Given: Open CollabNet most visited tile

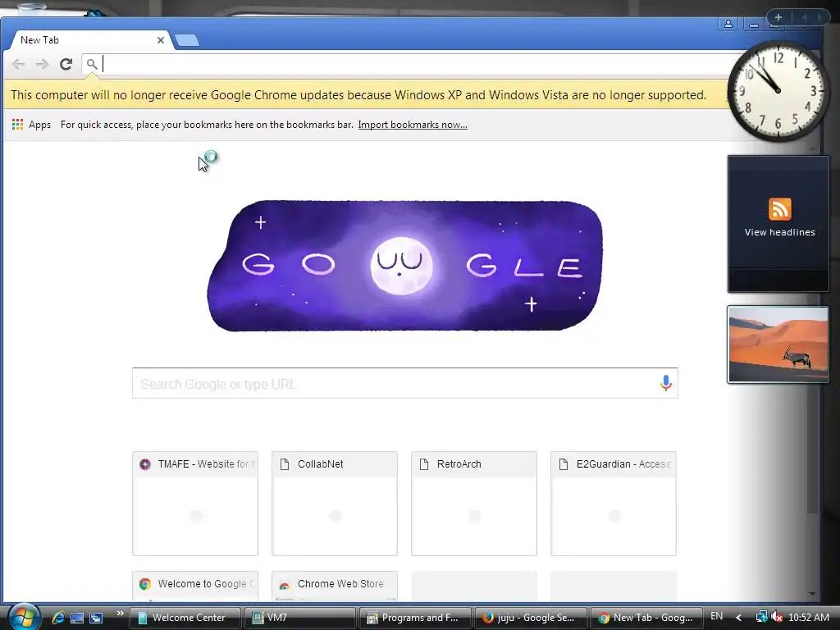Looking at the screenshot, I should [x=335, y=504].
